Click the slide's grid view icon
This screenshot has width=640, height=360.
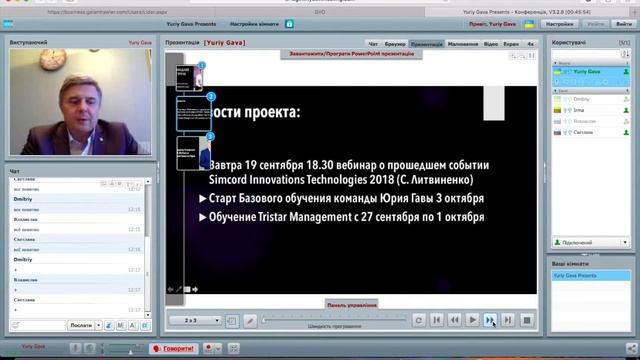[x=187, y=289]
